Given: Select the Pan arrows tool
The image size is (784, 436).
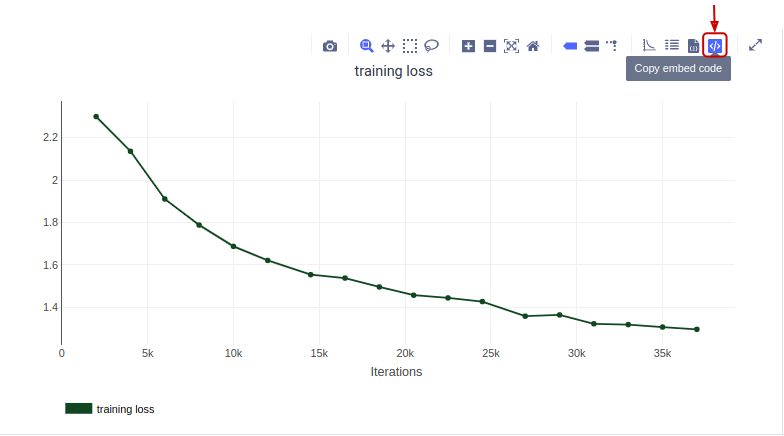Looking at the screenshot, I should click(388, 46).
